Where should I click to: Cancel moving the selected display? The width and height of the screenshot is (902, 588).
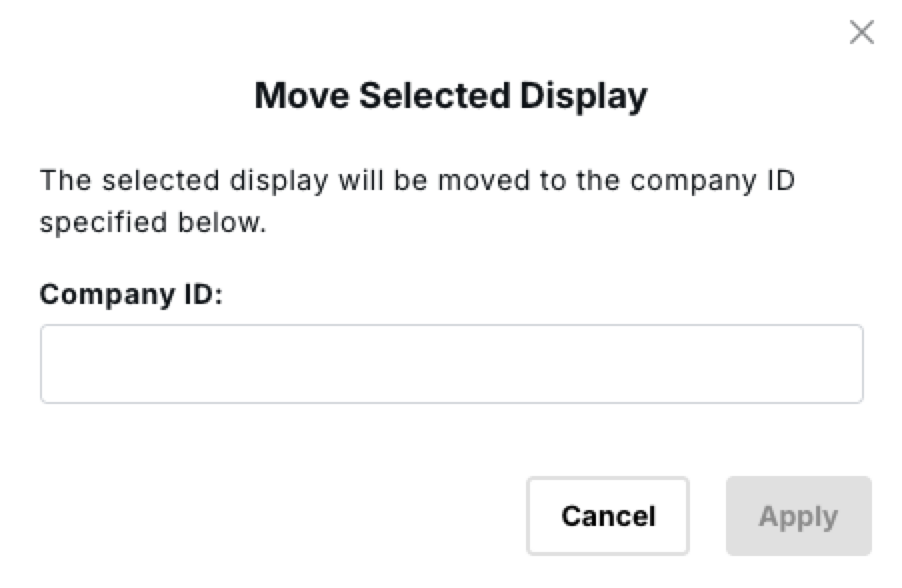(x=608, y=516)
